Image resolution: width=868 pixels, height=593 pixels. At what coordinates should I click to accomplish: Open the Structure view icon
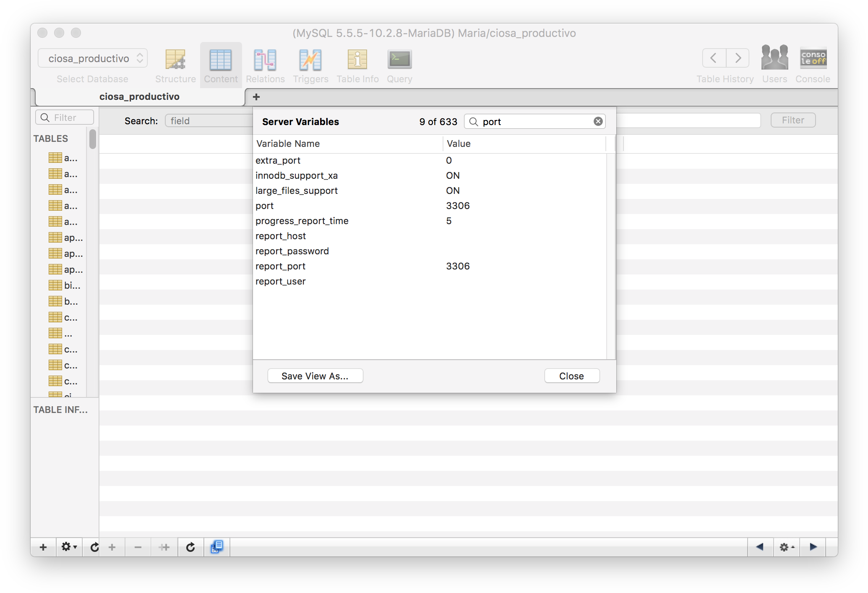click(175, 60)
